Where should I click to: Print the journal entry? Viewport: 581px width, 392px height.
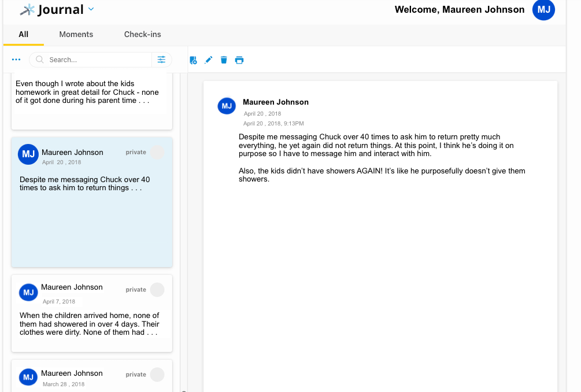point(239,60)
